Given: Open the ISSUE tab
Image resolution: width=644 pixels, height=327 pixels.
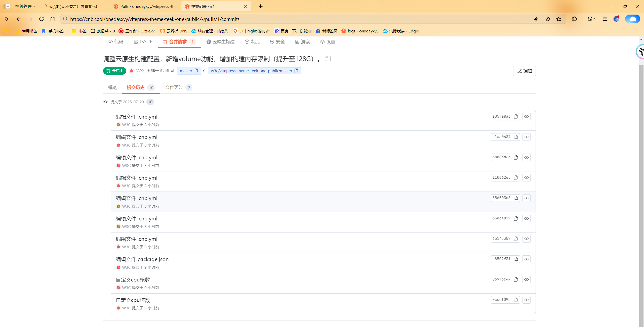Looking at the screenshot, I should click(143, 42).
